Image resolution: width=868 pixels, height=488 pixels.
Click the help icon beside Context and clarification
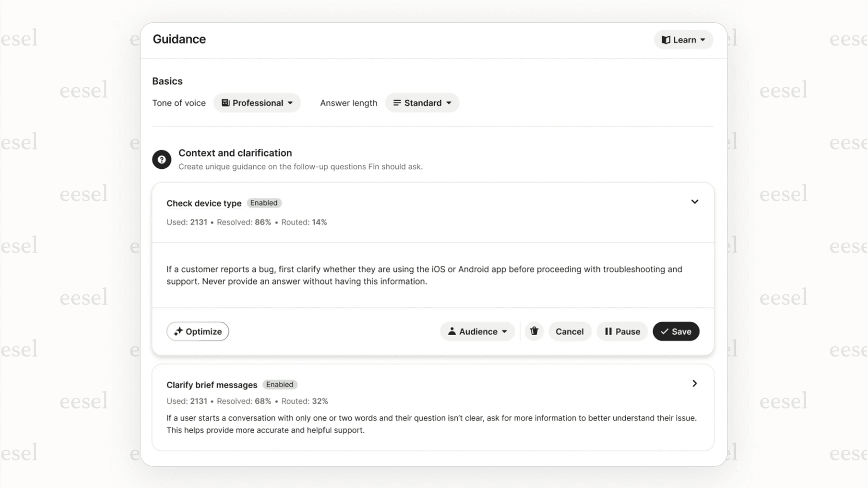(161, 160)
